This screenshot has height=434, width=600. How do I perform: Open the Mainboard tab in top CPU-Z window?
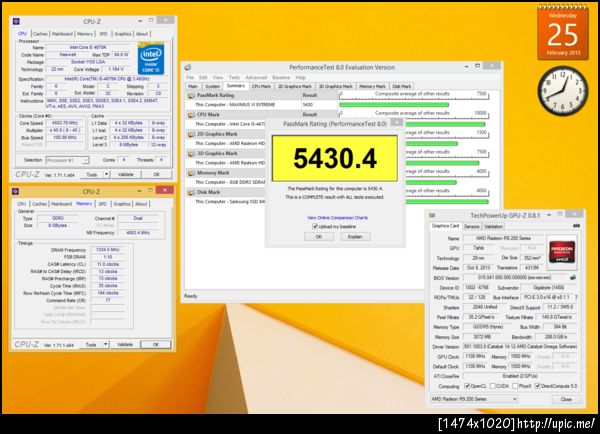pos(62,34)
